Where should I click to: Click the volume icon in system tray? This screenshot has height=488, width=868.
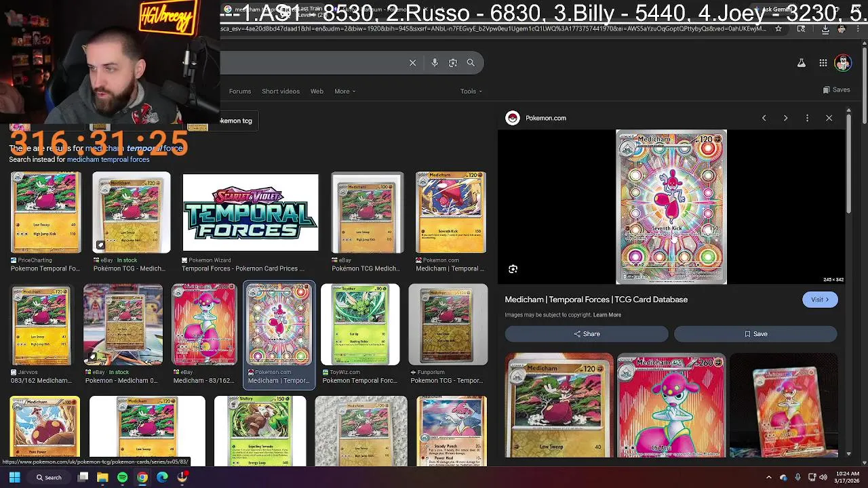(x=823, y=477)
